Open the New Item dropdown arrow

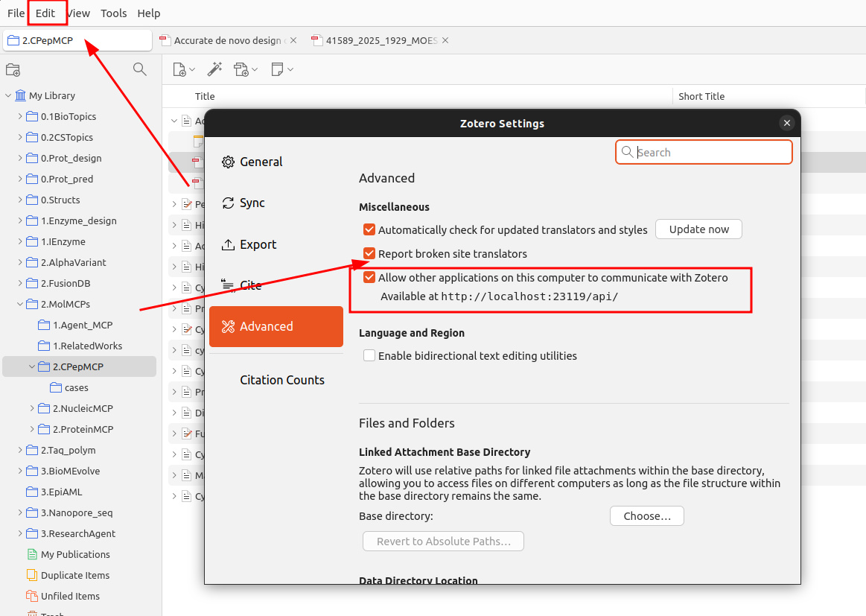click(x=192, y=69)
